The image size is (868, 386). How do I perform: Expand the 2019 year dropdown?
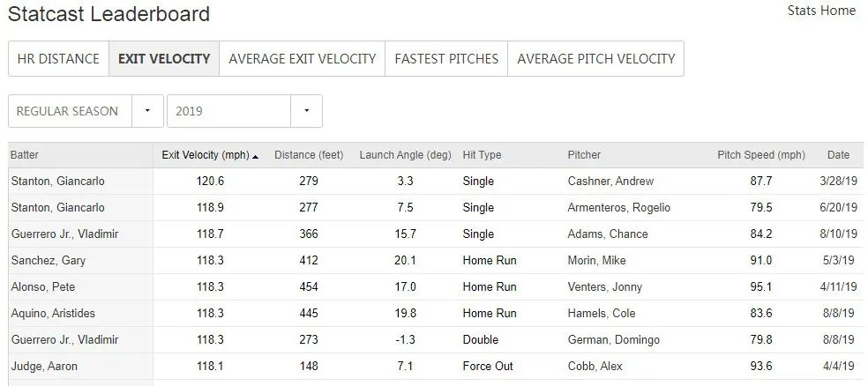click(306, 111)
